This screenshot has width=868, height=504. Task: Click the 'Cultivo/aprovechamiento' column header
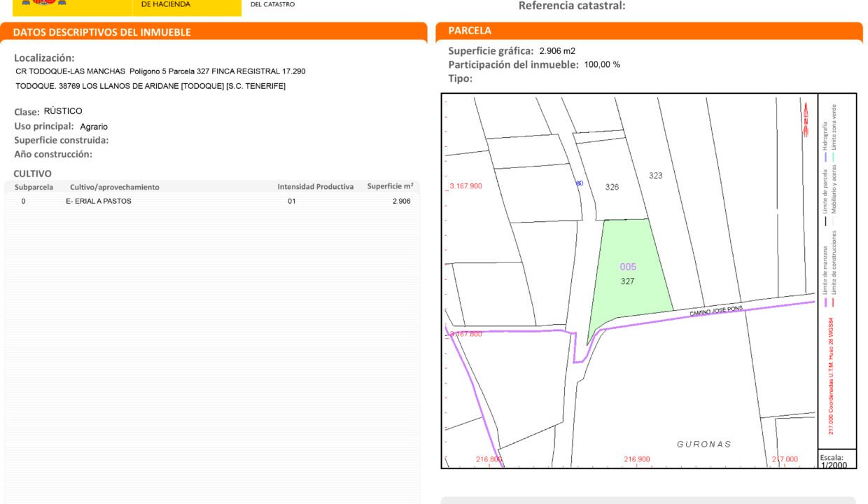tap(115, 187)
